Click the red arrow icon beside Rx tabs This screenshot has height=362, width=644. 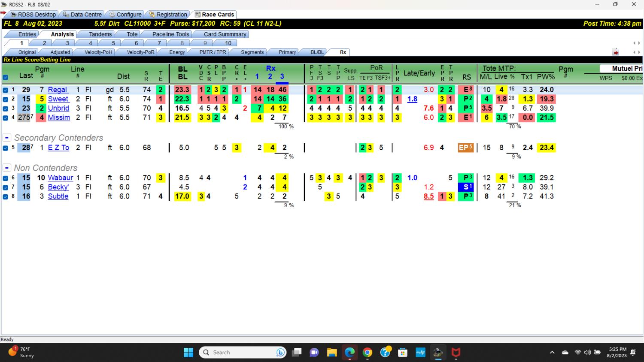[616, 52]
